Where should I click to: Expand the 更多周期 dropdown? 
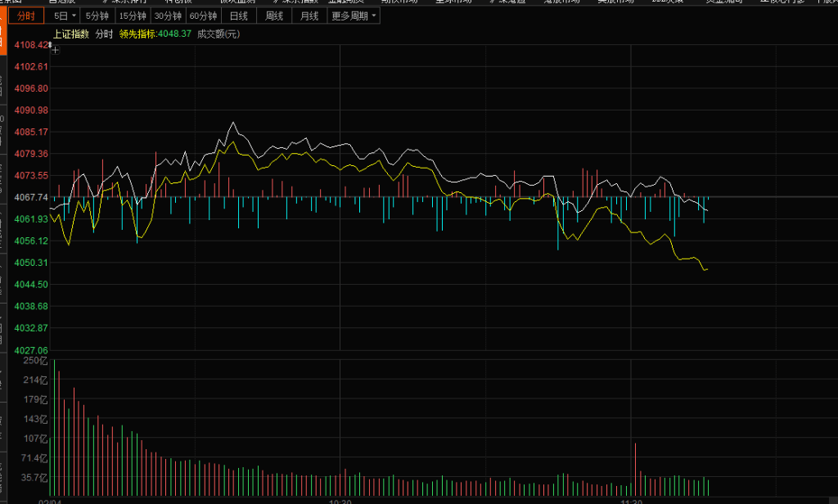click(354, 16)
